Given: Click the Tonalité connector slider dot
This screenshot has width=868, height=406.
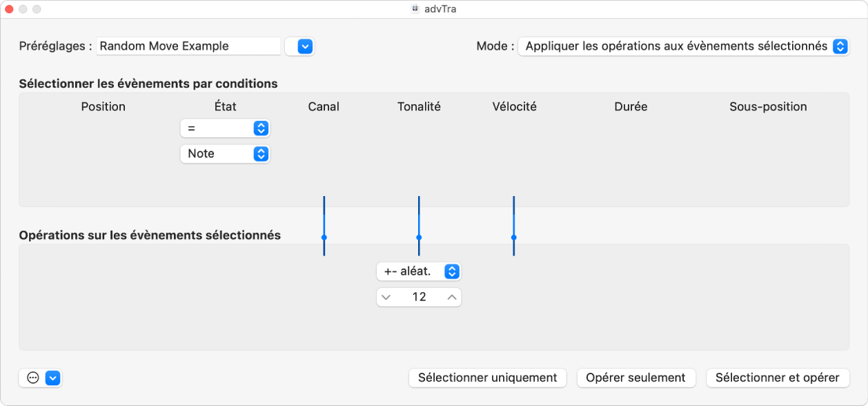Looking at the screenshot, I should pyautogui.click(x=418, y=238).
